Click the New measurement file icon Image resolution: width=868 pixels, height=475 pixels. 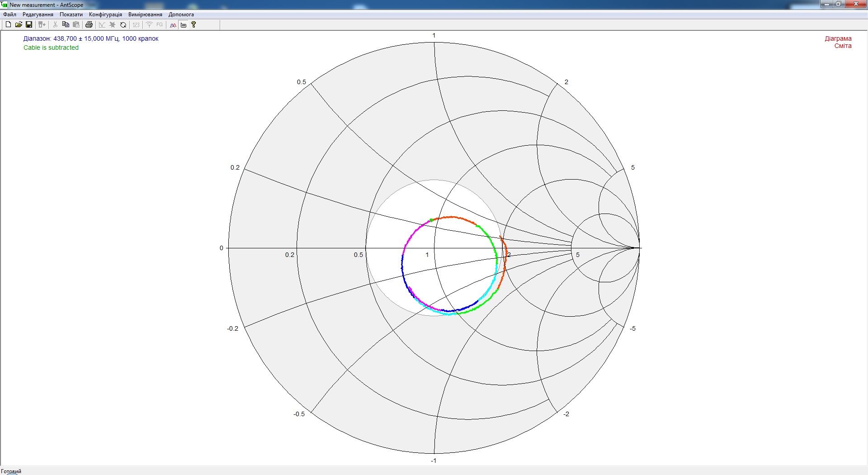(8, 25)
